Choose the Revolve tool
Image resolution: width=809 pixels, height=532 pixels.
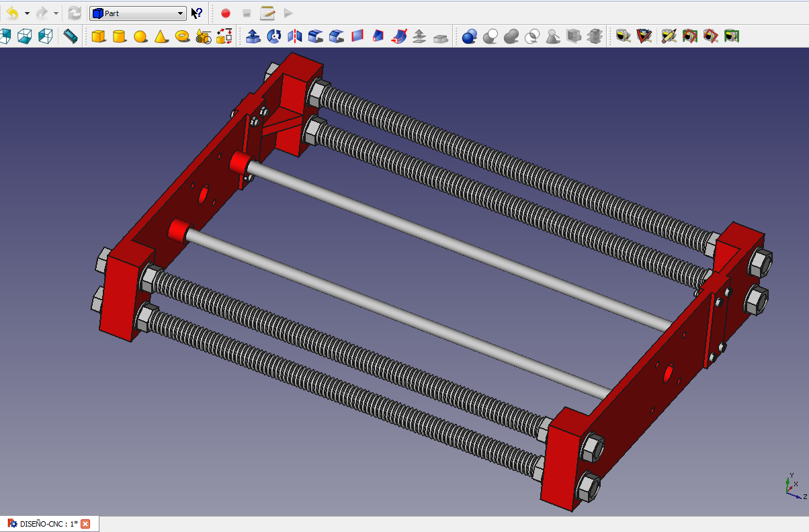coord(274,36)
